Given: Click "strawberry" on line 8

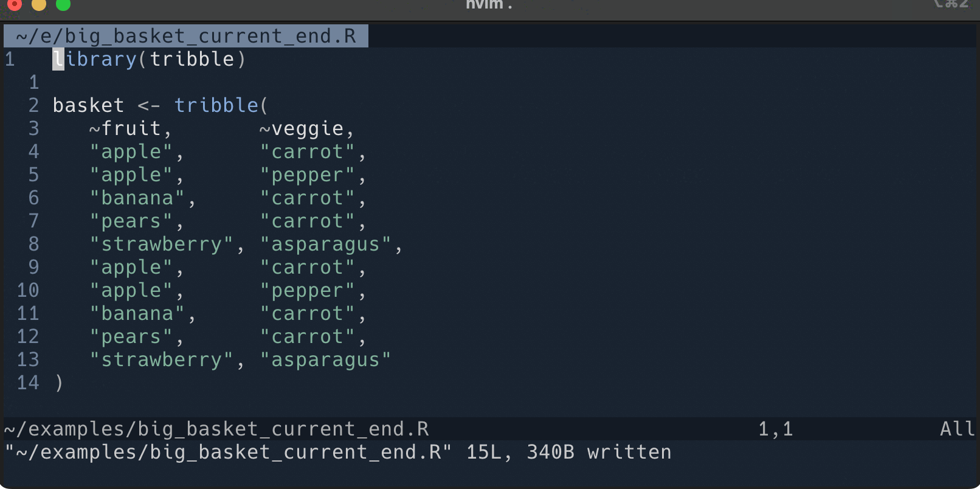Looking at the screenshot, I should [x=161, y=244].
